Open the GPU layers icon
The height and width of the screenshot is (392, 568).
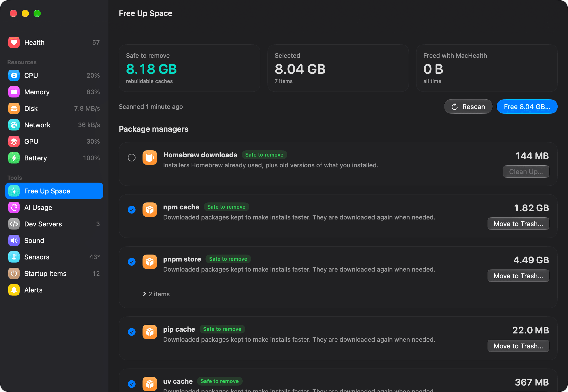click(x=14, y=142)
